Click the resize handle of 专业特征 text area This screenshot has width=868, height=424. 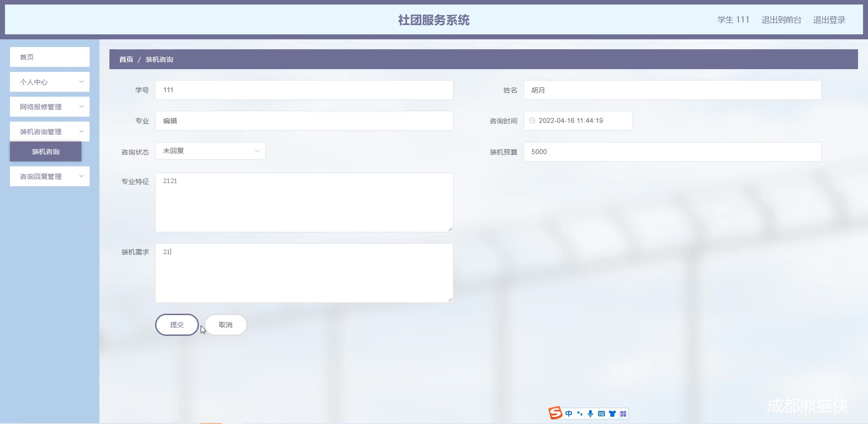(450, 229)
